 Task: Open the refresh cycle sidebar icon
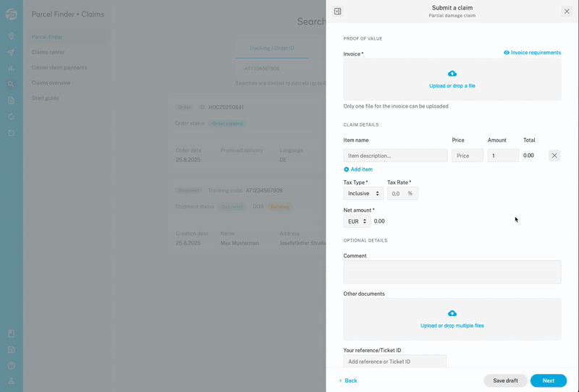point(11,116)
